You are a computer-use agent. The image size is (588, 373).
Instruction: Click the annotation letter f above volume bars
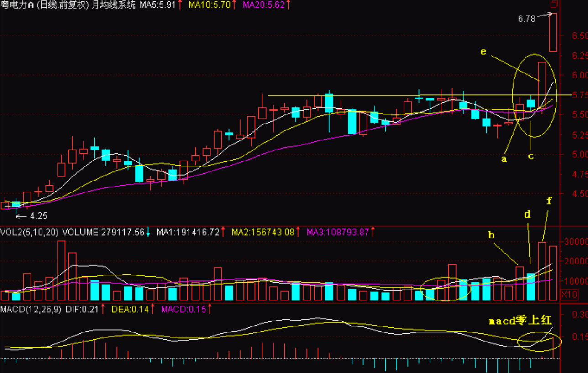pyautogui.click(x=549, y=201)
